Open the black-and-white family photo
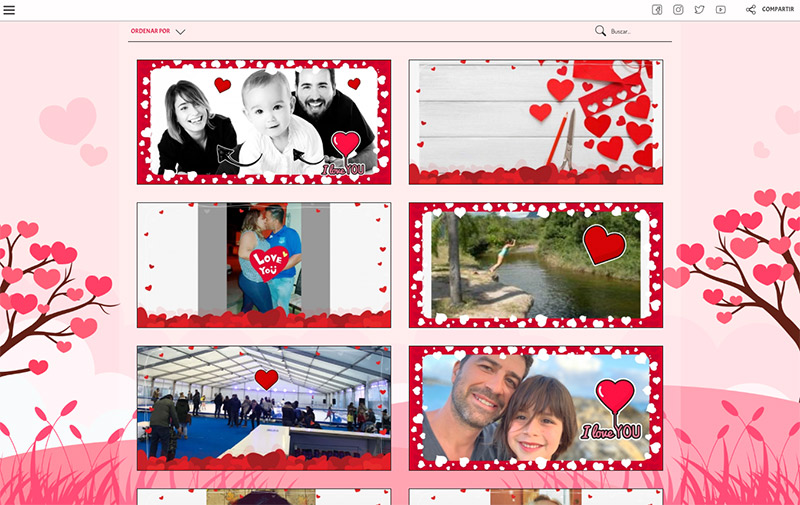 [264, 122]
